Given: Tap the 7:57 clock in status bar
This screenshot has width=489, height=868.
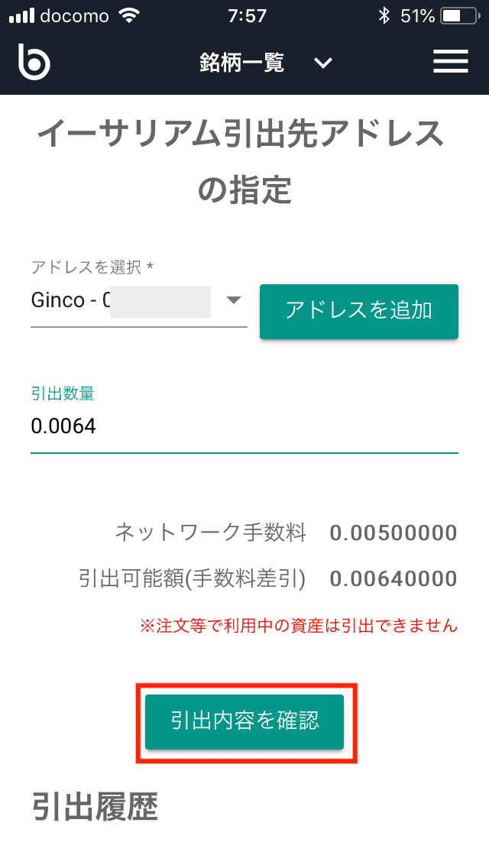Looking at the screenshot, I should [246, 15].
